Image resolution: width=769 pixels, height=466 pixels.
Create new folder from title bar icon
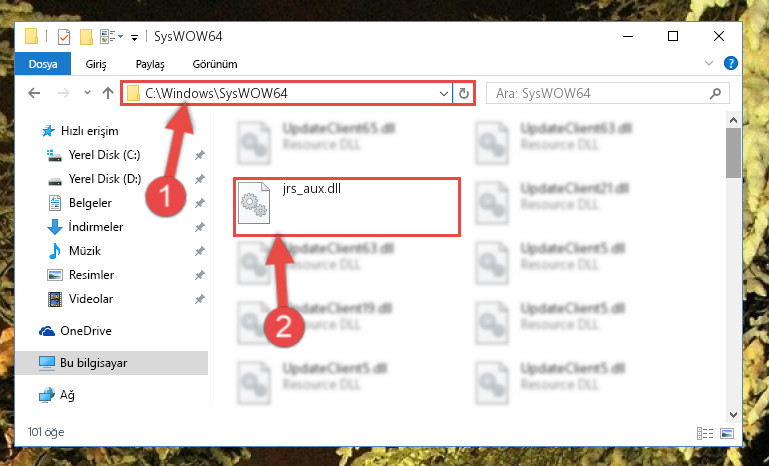(x=86, y=36)
